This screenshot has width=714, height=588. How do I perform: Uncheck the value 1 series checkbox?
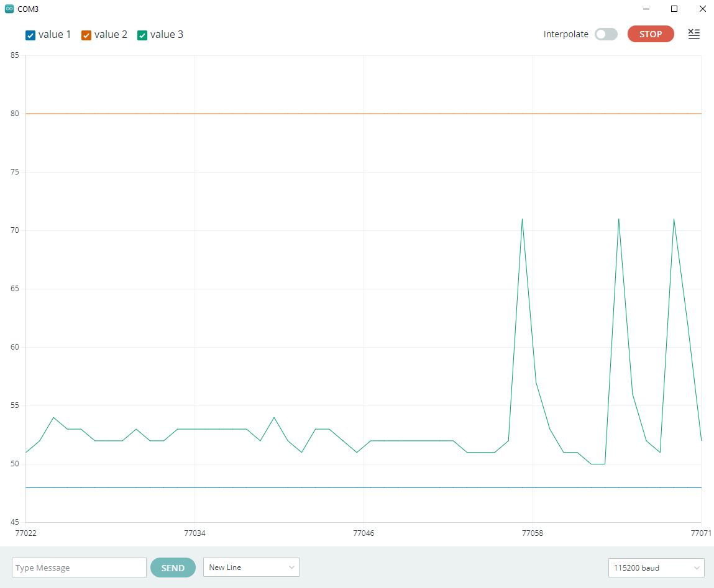coord(30,35)
